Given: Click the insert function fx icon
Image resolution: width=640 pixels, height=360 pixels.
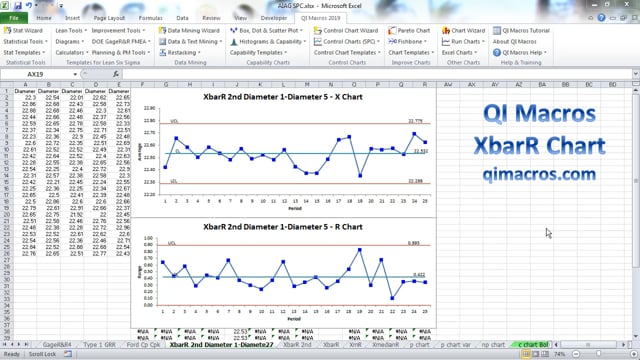Looking at the screenshot, I should pos(116,74).
